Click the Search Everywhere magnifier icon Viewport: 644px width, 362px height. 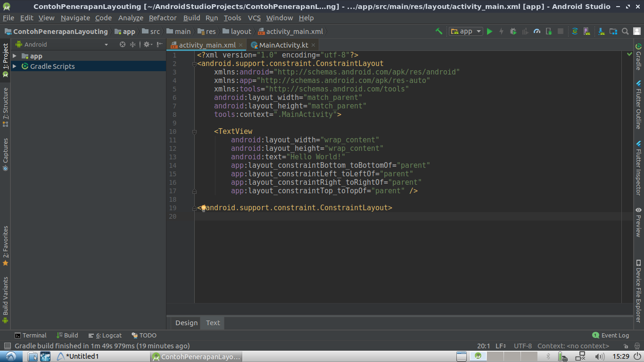pos(625,32)
